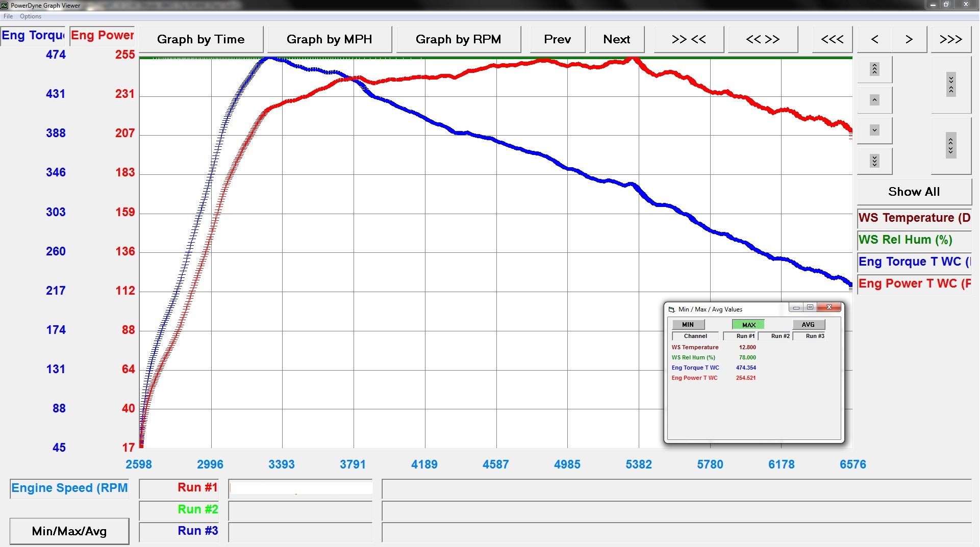The height and width of the screenshot is (547, 980).
Task: Toggle the Eng Power T WC channel
Action: click(x=914, y=284)
